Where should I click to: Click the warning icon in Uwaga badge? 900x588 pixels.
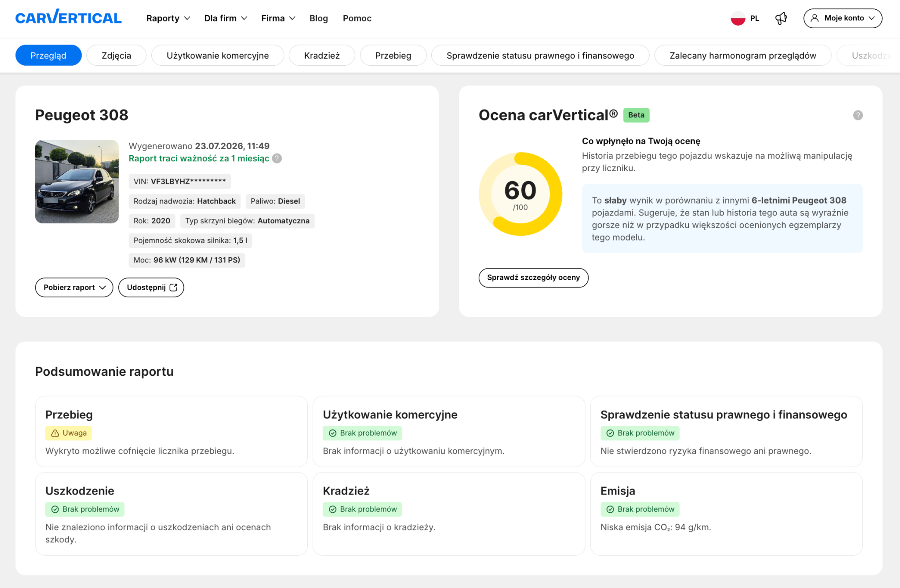pos(55,433)
